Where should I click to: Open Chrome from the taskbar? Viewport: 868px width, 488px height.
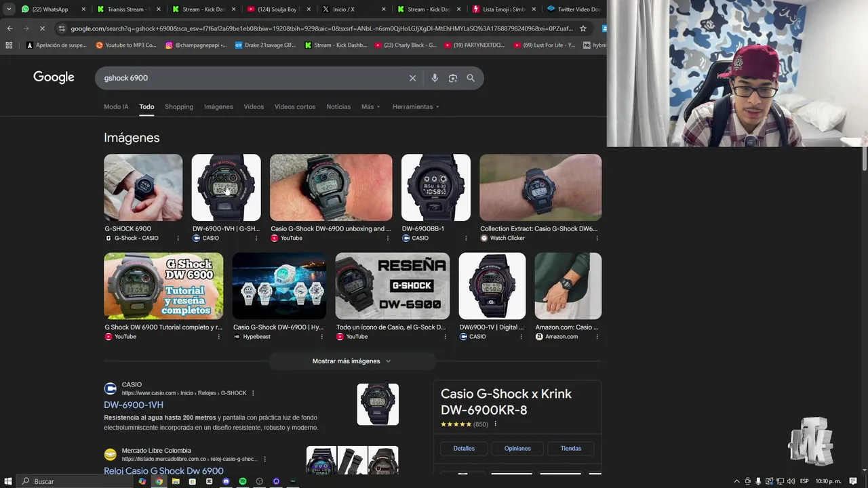pos(159,481)
